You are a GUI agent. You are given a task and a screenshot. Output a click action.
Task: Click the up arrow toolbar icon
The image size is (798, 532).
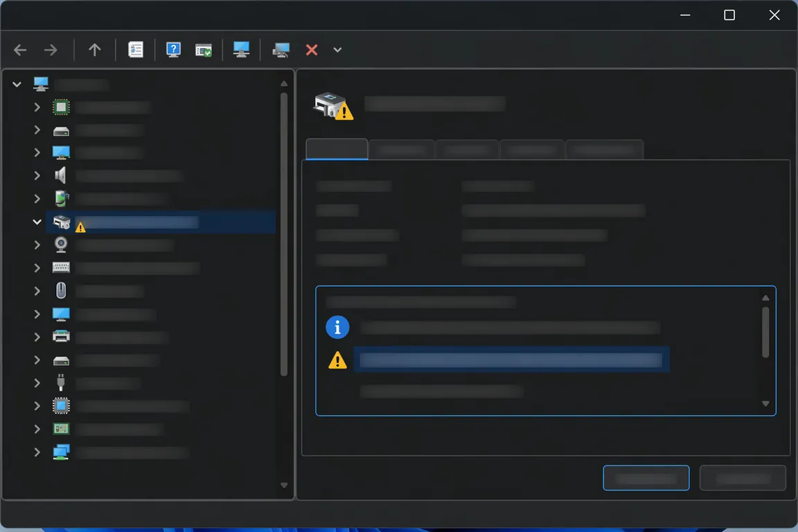click(x=95, y=49)
